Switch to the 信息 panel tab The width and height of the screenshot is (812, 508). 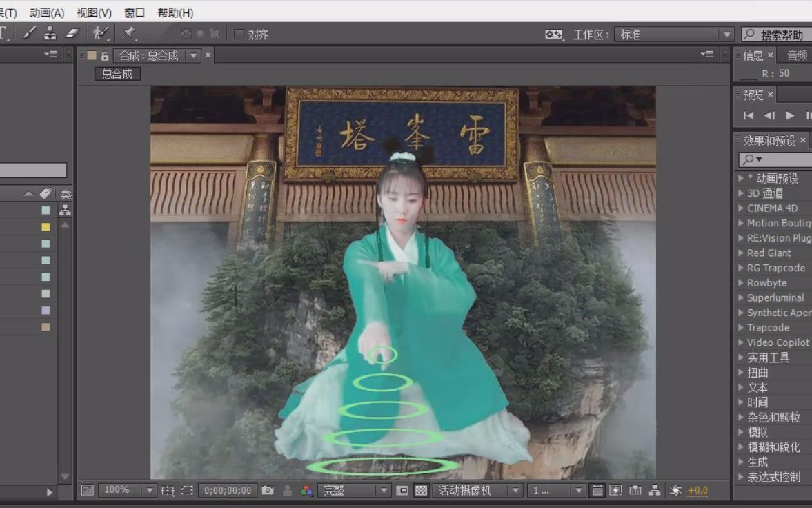pyautogui.click(x=753, y=55)
